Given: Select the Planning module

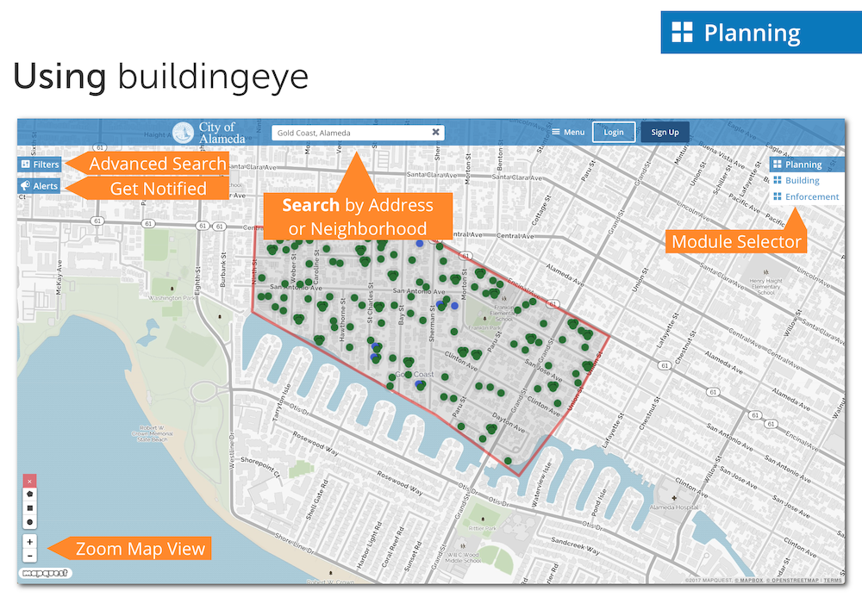Looking at the screenshot, I should pyautogui.click(x=807, y=165).
